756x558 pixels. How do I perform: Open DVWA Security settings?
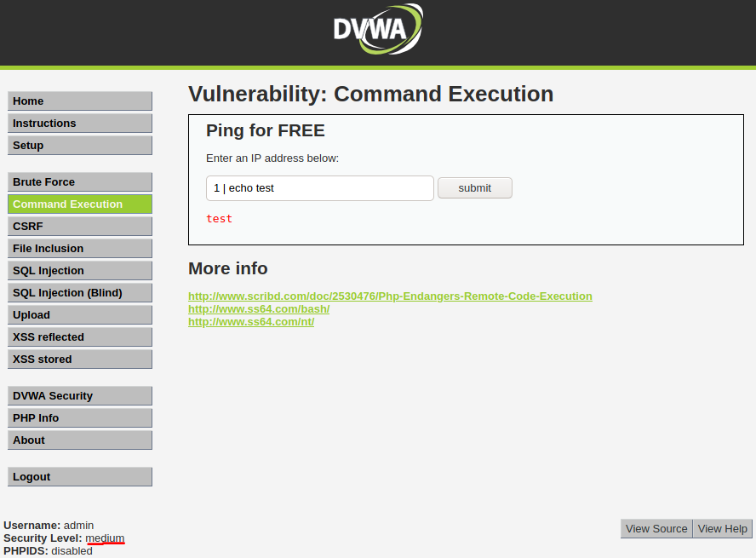[x=80, y=396]
